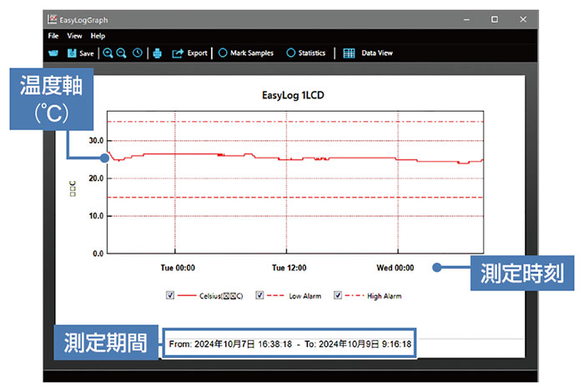The image size is (584, 392).
Task: Click the clock time-range icon
Action: [138, 53]
